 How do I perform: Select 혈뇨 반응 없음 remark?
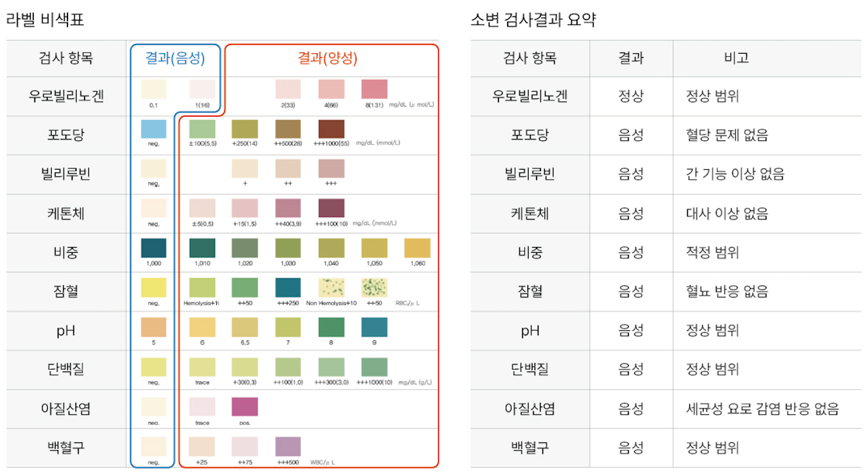(727, 292)
